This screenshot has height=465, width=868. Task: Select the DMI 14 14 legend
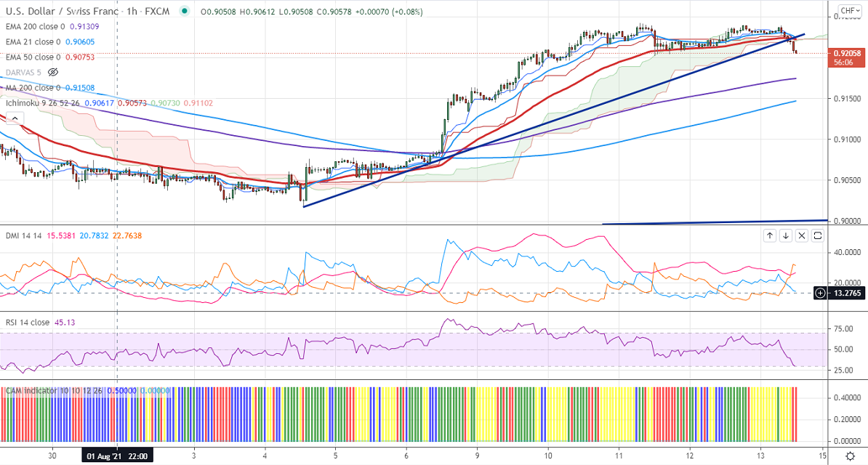(24, 236)
